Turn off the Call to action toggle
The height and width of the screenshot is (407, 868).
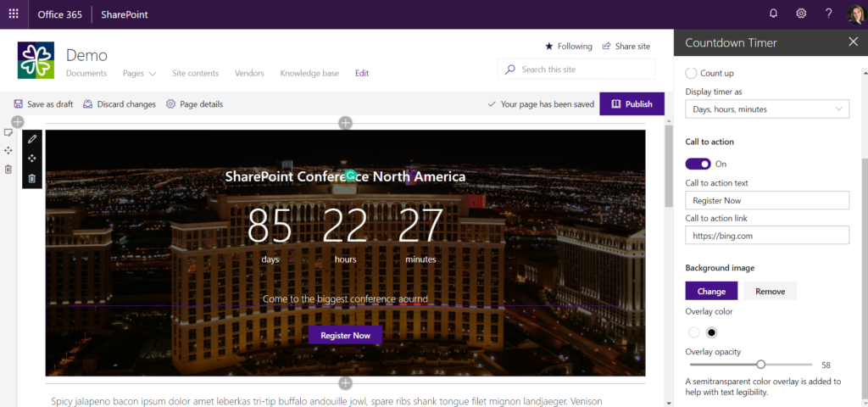click(x=698, y=164)
